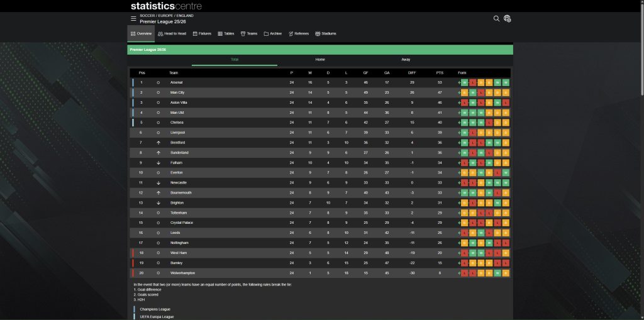Click the search magnifier icon
Image resolution: width=644 pixels, height=320 pixels.
[496, 18]
